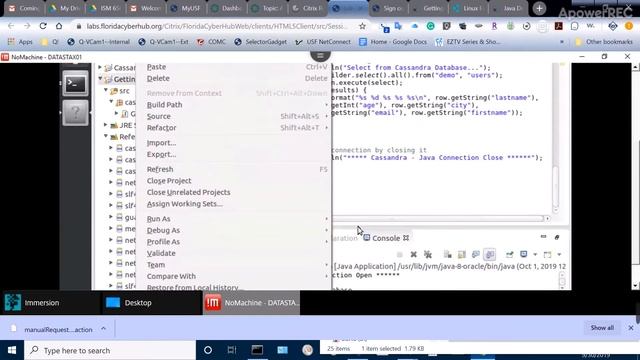Select Close Unrelated Projects menu entry
Image resolution: width=640 pixels, height=360 pixels.
point(234,192)
